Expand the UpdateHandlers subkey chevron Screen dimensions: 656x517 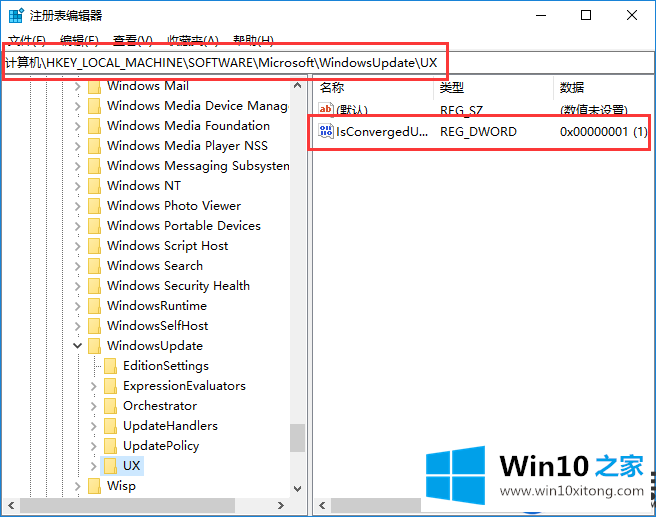point(94,426)
